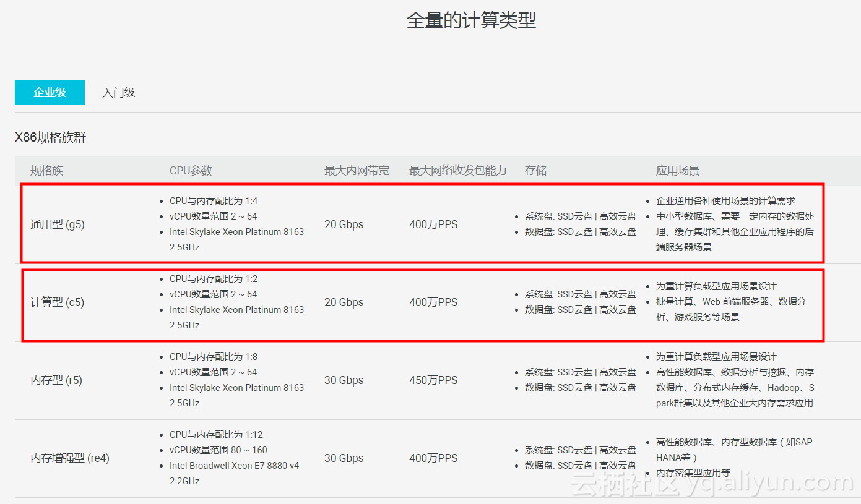Click 系统盘 storage text in r5 row

(581, 372)
